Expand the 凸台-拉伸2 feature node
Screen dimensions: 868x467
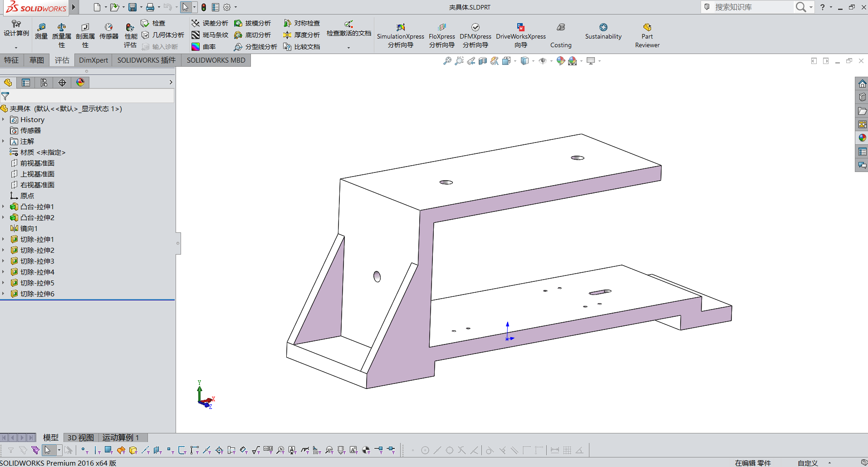[x=3, y=217]
